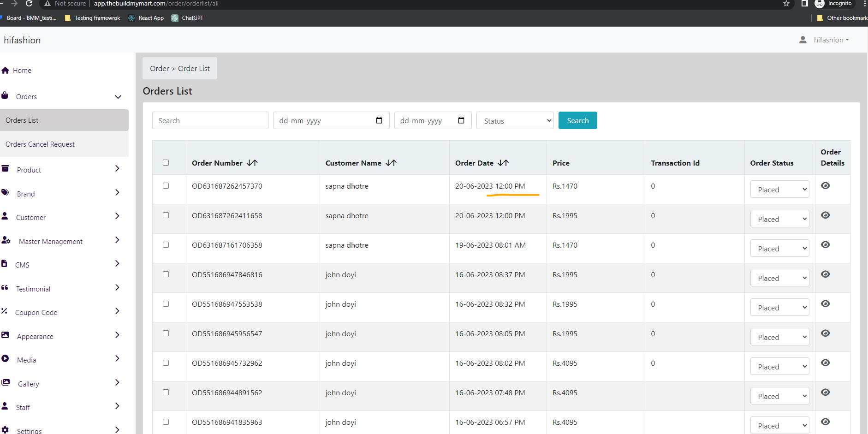Click the Media play icon in sidebar
Screen dimensions: 868x434
[x=6, y=358]
